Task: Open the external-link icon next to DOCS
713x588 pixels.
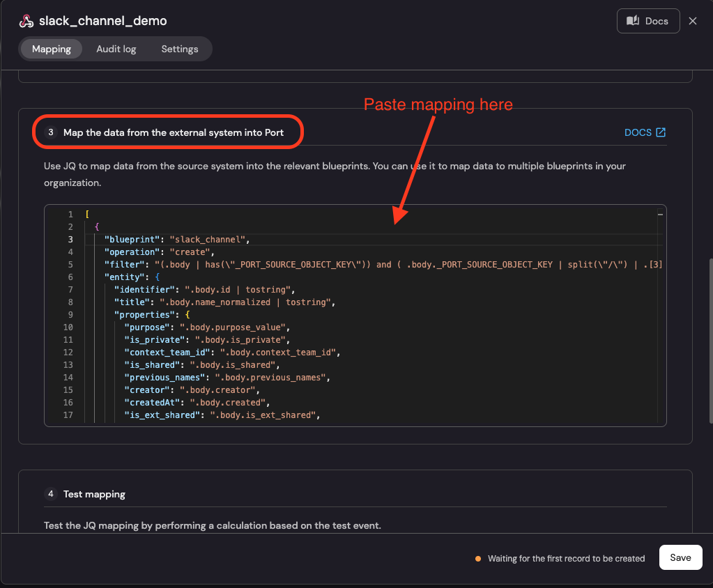Action: coord(661,132)
